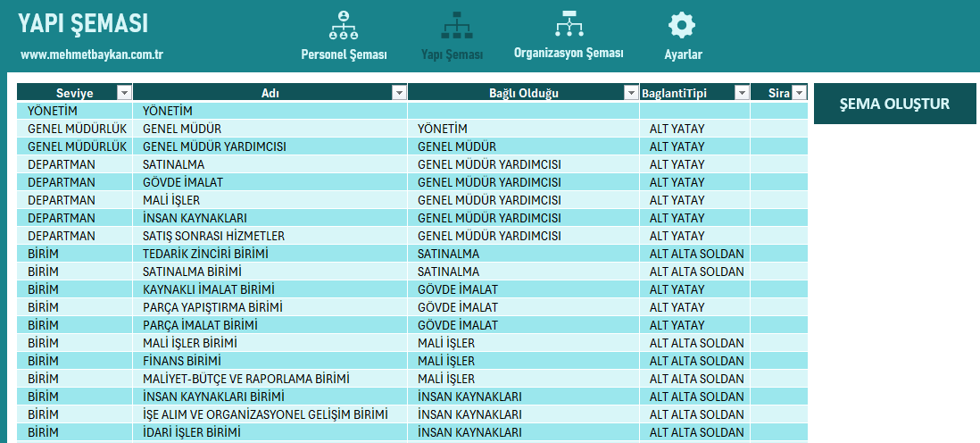The width and height of the screenshot is (980, 443).
Task: Select the SATIŞ SONRASI HİZMETLER cell
Action: pyautogui.click(x=270, y=236)
